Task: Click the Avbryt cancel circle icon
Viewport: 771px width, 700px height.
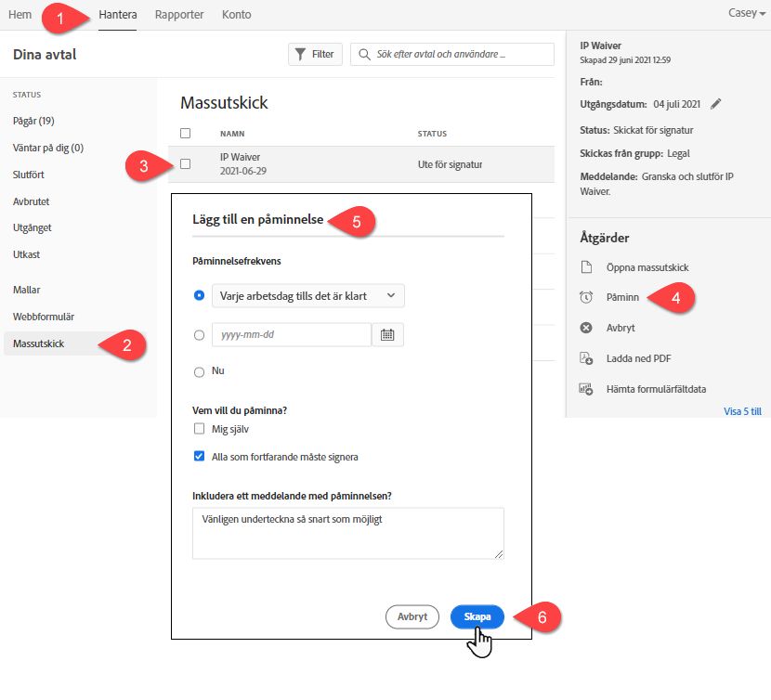Action: (x=586, y=328)
